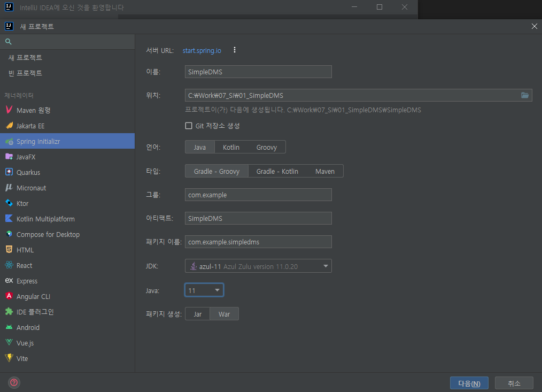Click the project name field SimpleDMS

(x=258, y=72)
